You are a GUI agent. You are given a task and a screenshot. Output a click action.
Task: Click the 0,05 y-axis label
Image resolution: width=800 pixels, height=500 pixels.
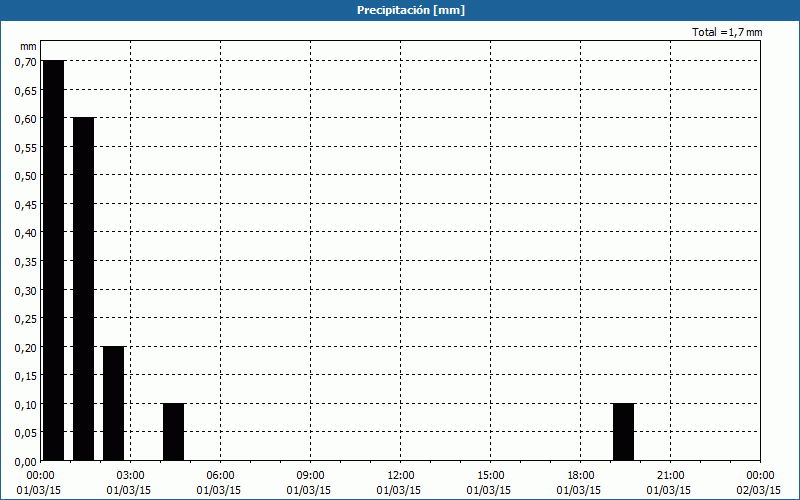(26, 434)
